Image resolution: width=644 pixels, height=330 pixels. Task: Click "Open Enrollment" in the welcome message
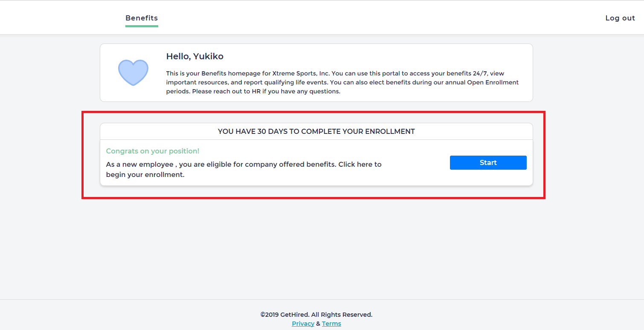[493, 82]
